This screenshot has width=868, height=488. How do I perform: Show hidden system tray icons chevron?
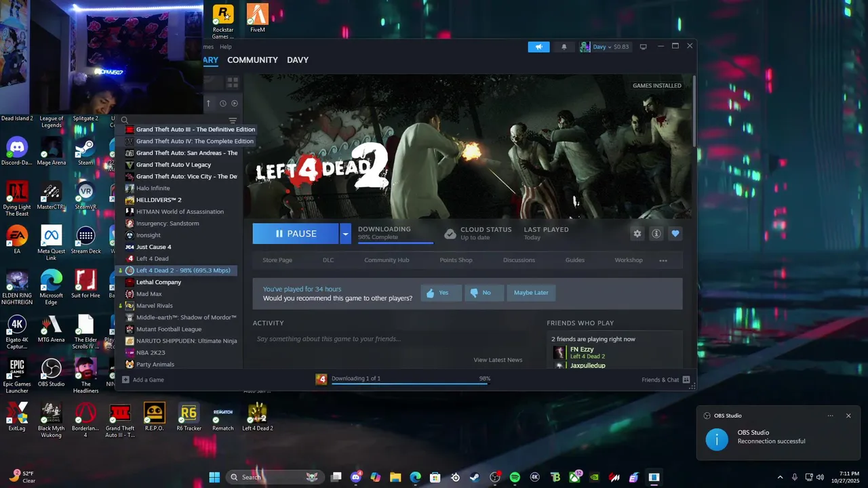[x=780, y=477]
